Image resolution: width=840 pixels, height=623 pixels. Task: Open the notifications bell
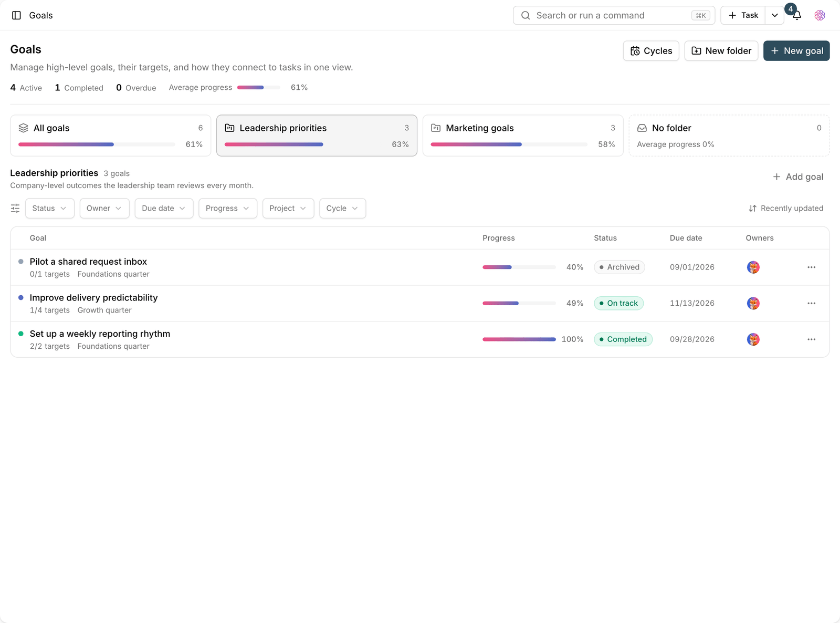point(796,15)
